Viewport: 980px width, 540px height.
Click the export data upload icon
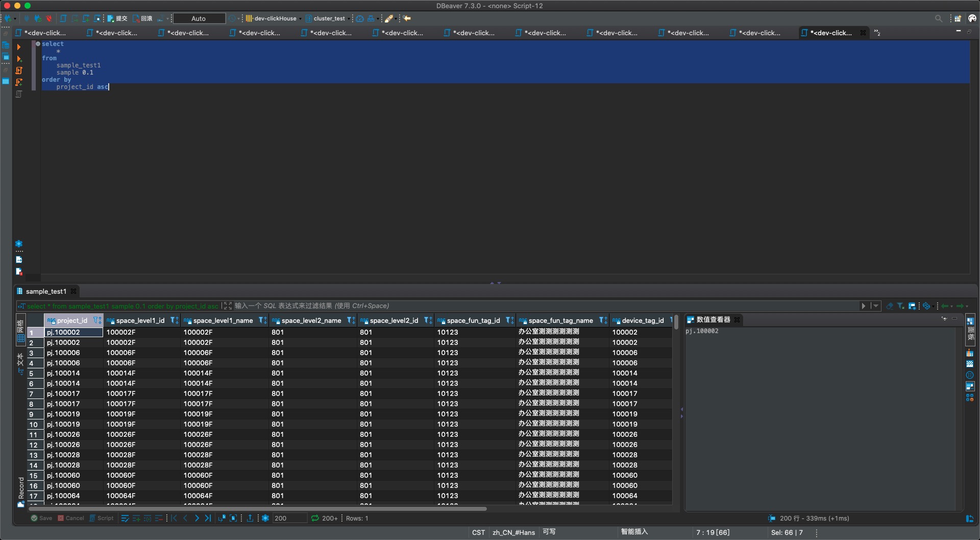click(250, 518)
